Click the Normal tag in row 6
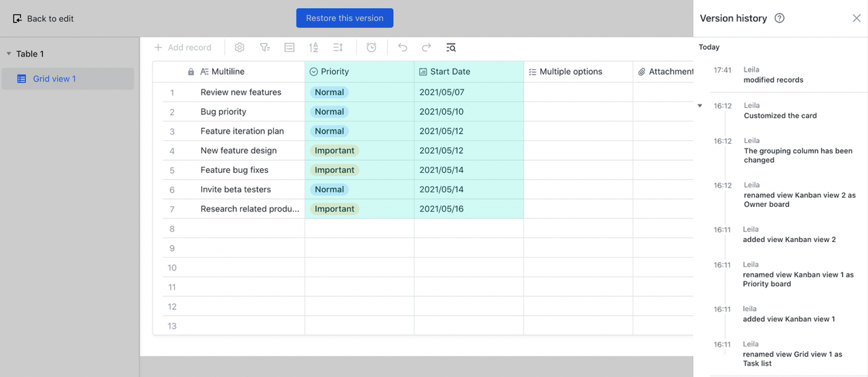The image size is (868, 377). pyautogui.click(x=329, y=190)
